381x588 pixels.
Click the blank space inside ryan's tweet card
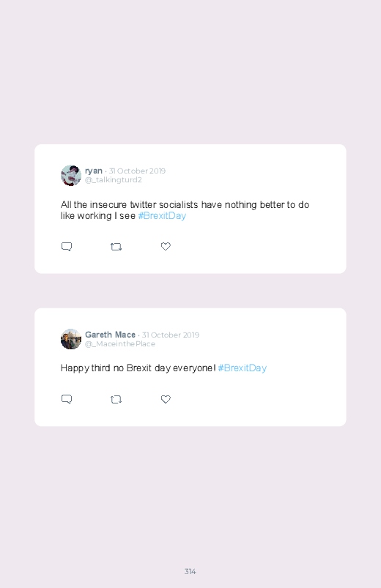[x=263, y=248]
